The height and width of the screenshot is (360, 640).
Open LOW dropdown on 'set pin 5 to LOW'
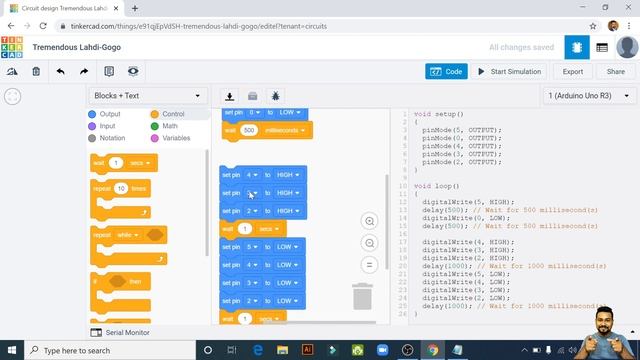pyautogui.click(x=287, y=247)
